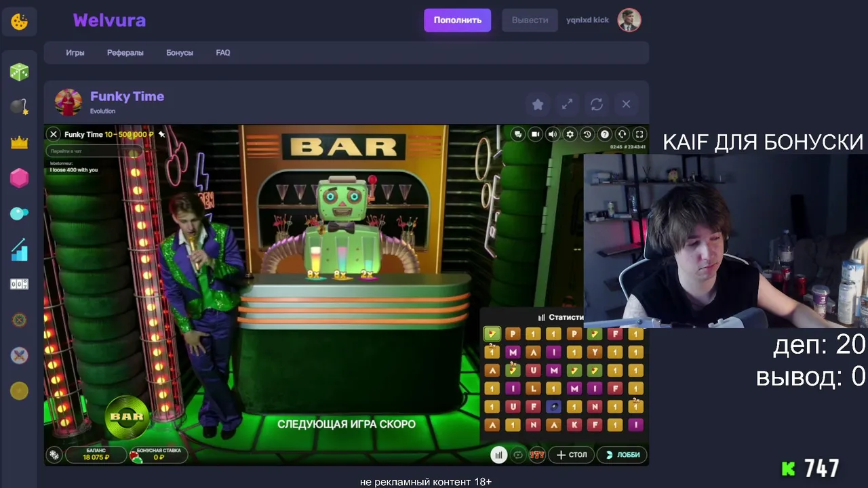Return to lobby with Лобби button
The image size is (868, 488).
pyautogui.click(x=623, y=455)
